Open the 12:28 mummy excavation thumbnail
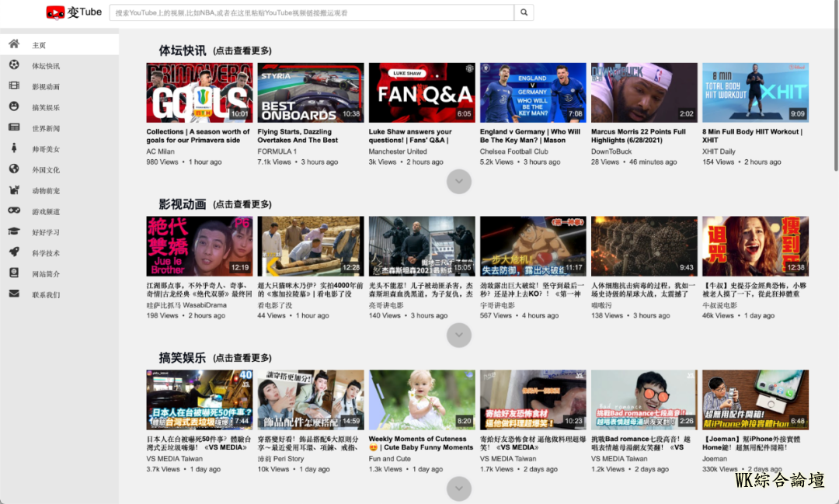The width and height of the screenshot is (839, 504). coord(311,246)
